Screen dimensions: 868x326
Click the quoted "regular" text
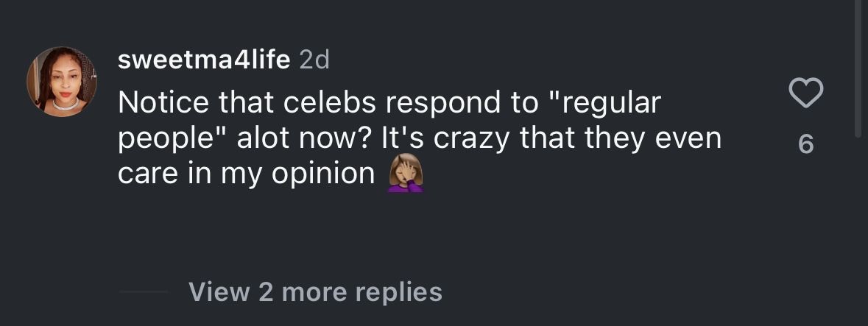604,104
